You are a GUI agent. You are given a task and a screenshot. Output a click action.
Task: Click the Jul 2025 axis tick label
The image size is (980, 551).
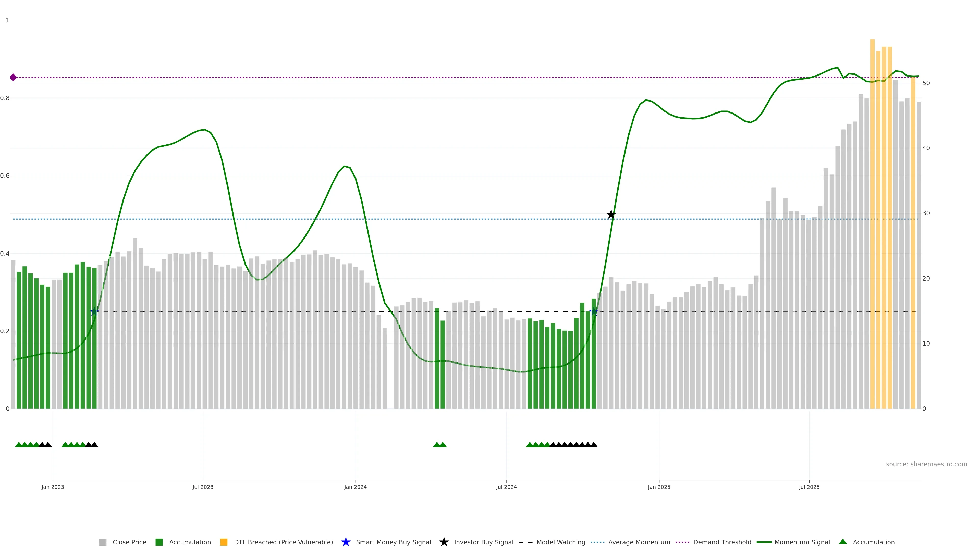pyautogui.click(x=809, y=487)
